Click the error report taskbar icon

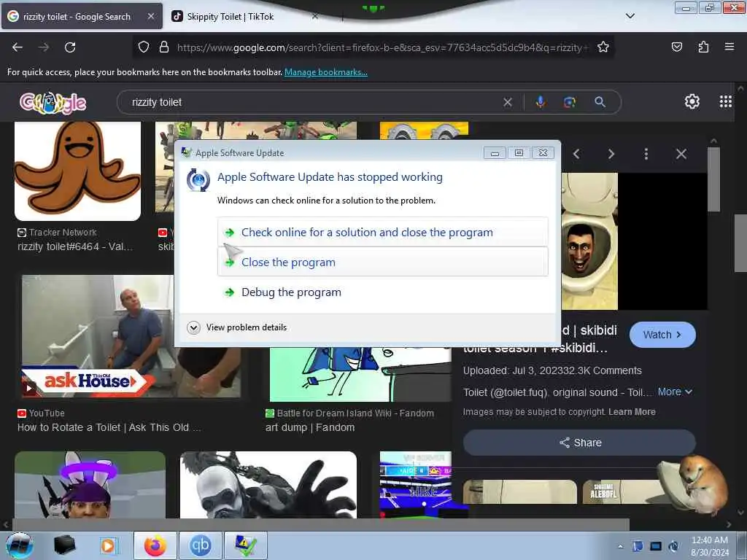pyautogui.click(x=245, y=545)
